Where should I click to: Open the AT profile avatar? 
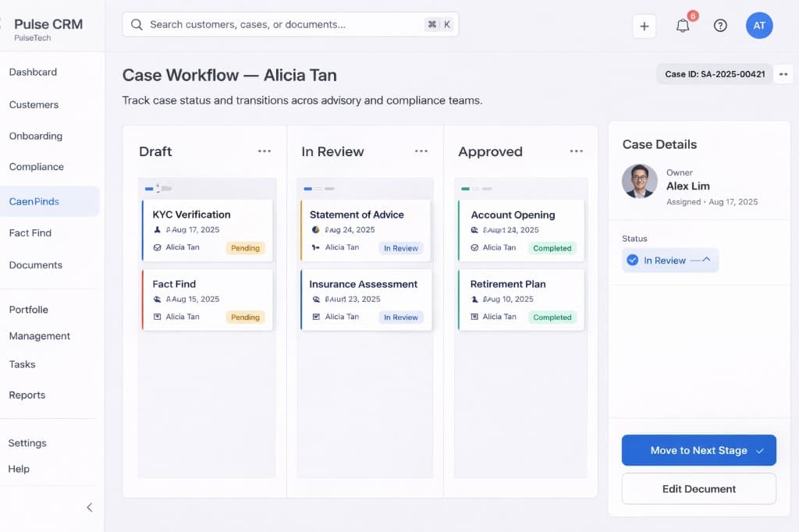759,25
